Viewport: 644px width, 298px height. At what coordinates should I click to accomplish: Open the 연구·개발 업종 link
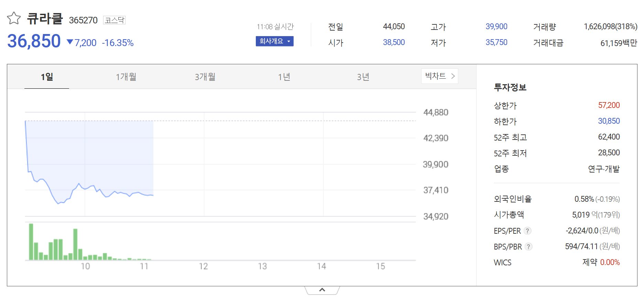tap(603, 169)
